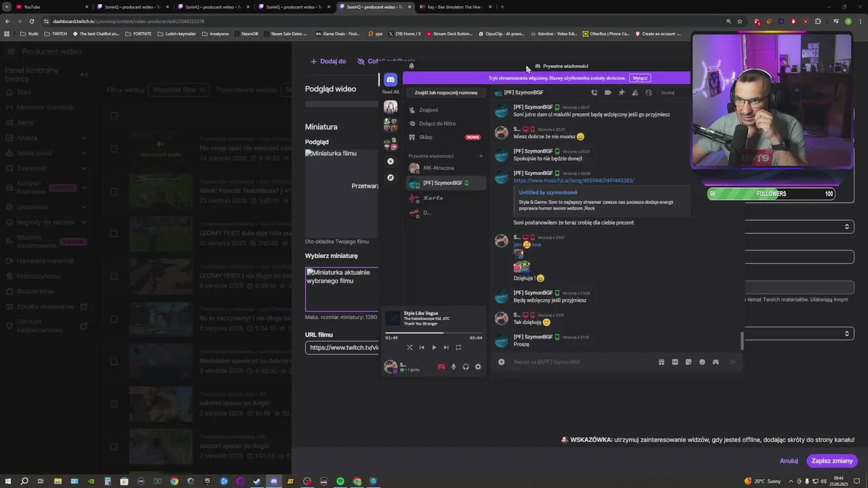Click Zapisz zmiany to save changes
Viewport: 868px width, 488px height.
pyautogui.click(x=832, y=461)
